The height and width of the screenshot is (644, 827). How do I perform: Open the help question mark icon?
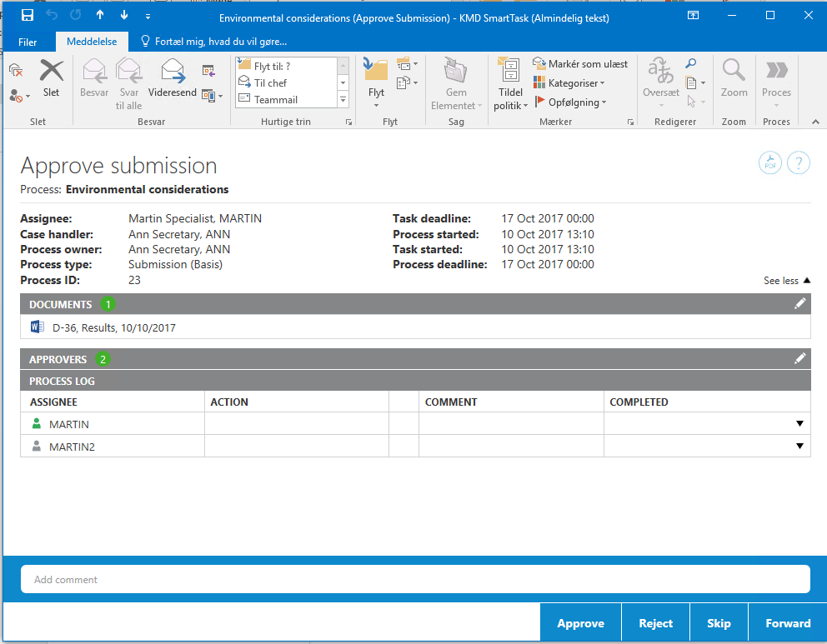[x=799, y=162]
